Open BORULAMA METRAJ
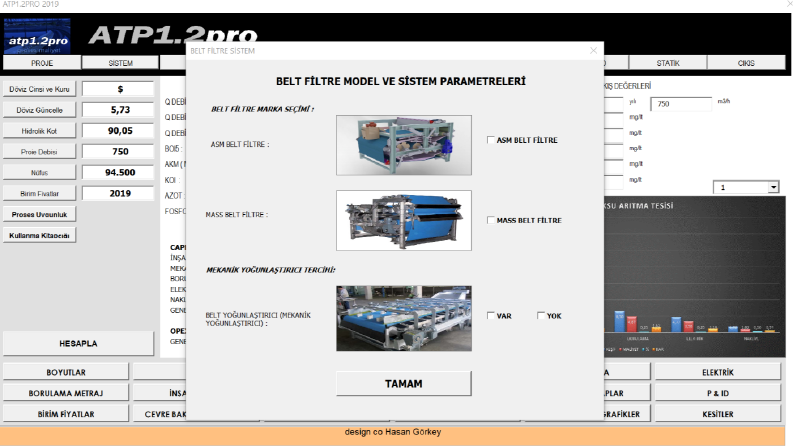The height and width of the screenshot is (446, 793). coord(66,393)
